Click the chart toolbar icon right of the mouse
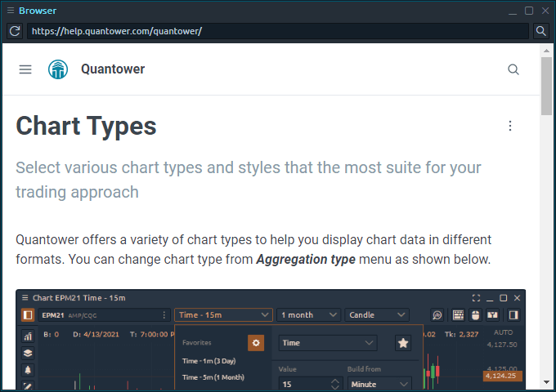This screenshot has width=556, height=392. (492, 314)
